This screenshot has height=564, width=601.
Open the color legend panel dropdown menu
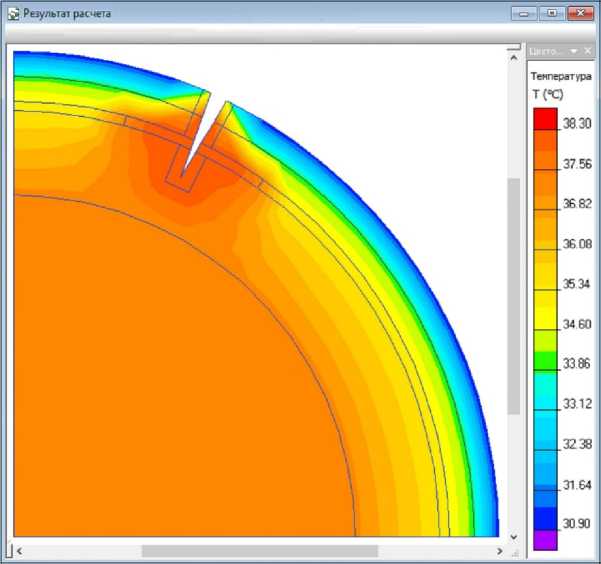574,51
